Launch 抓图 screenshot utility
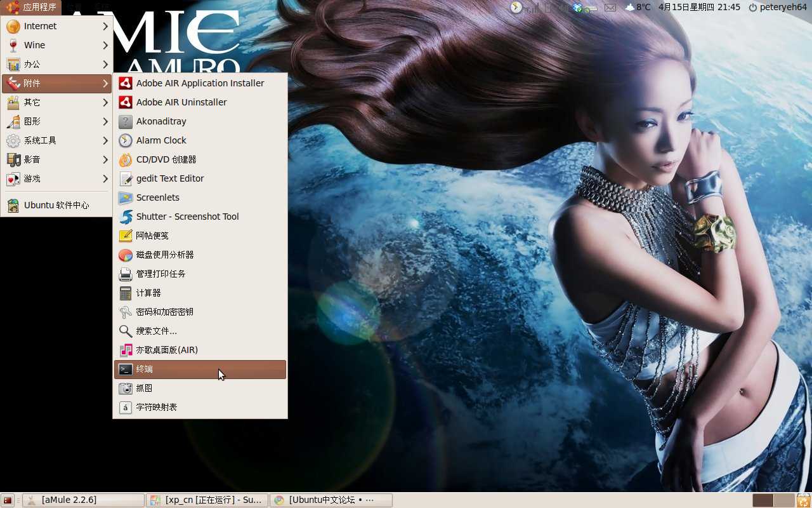812x508 pixels. click(200, 388)
